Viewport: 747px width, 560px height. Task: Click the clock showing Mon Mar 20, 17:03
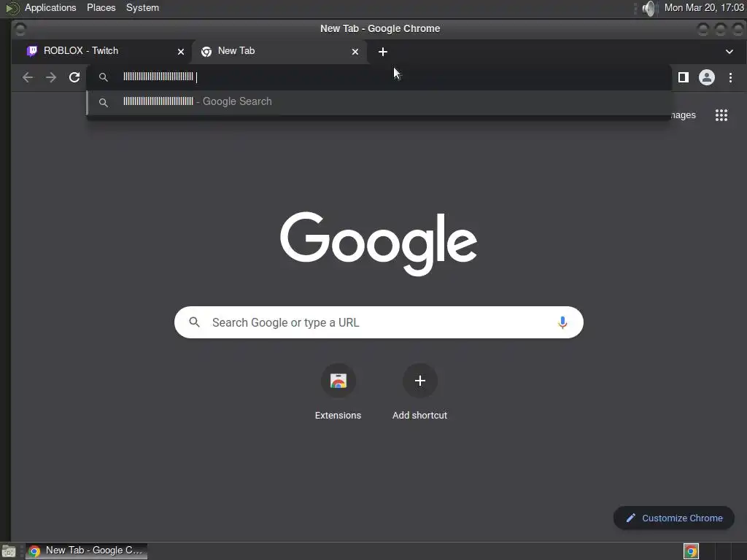point(704,7)
